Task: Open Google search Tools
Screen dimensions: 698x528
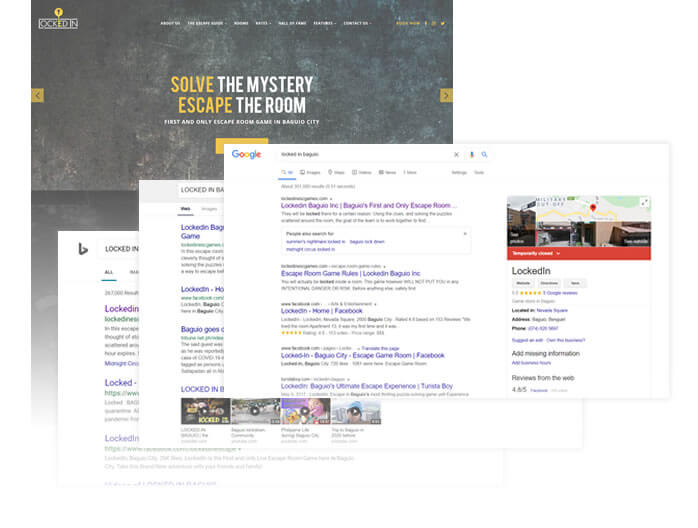Action: [x=479, y=173]
